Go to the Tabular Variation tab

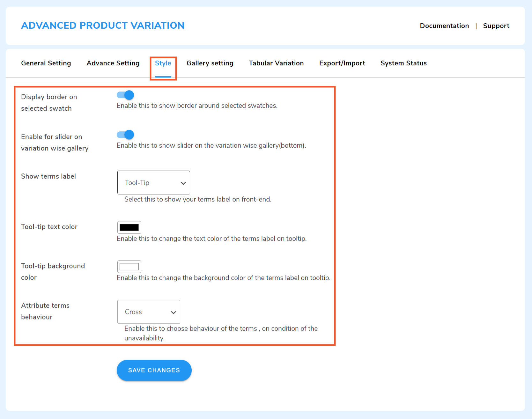coord(276,63)
